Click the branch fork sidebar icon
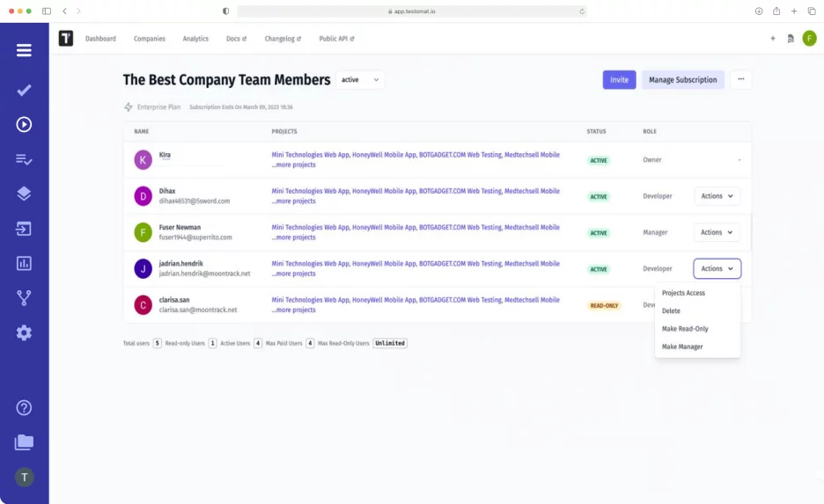Screen dimensions: 824x504 tap(24, 298)
